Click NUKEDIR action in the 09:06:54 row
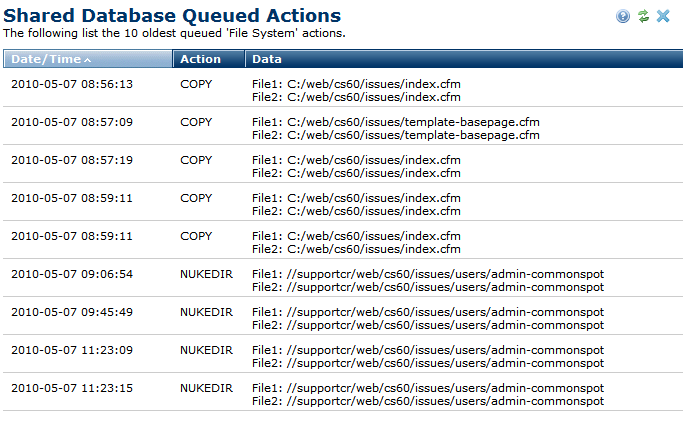 coord(206,274)
